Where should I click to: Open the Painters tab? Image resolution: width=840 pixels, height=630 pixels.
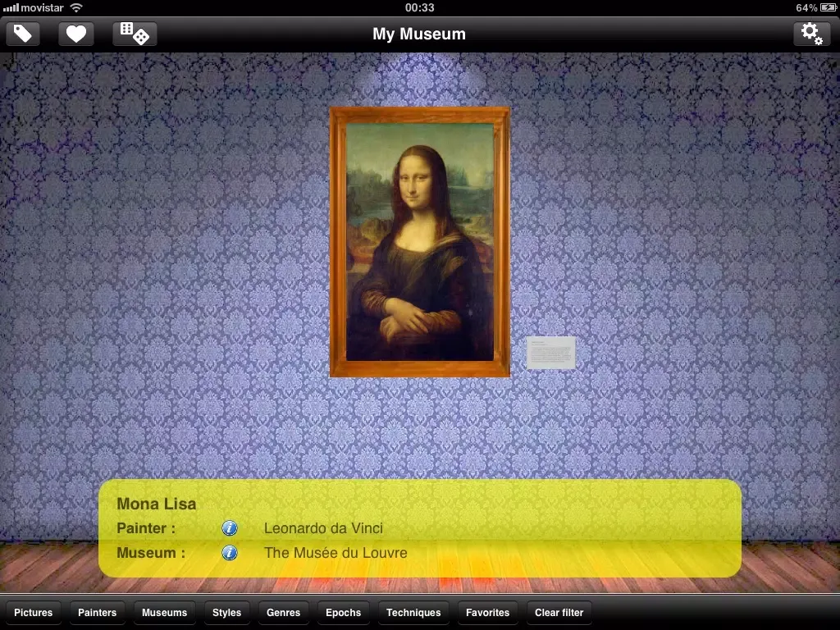(x=97, y=612)
